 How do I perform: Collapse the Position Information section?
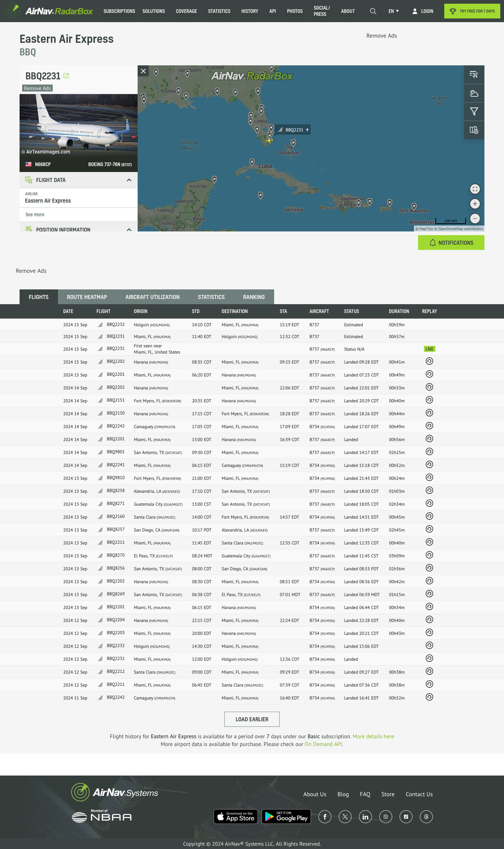pos(129,229)
